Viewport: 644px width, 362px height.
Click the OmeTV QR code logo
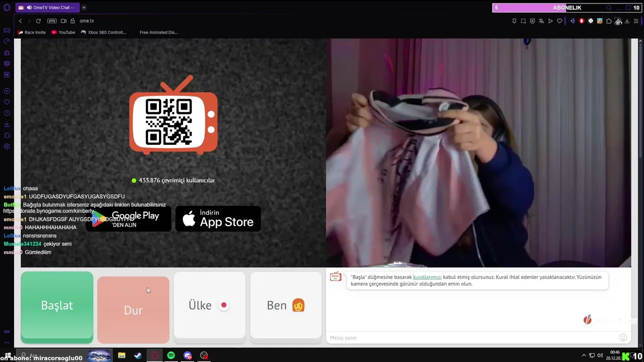(x=174, y=115)
